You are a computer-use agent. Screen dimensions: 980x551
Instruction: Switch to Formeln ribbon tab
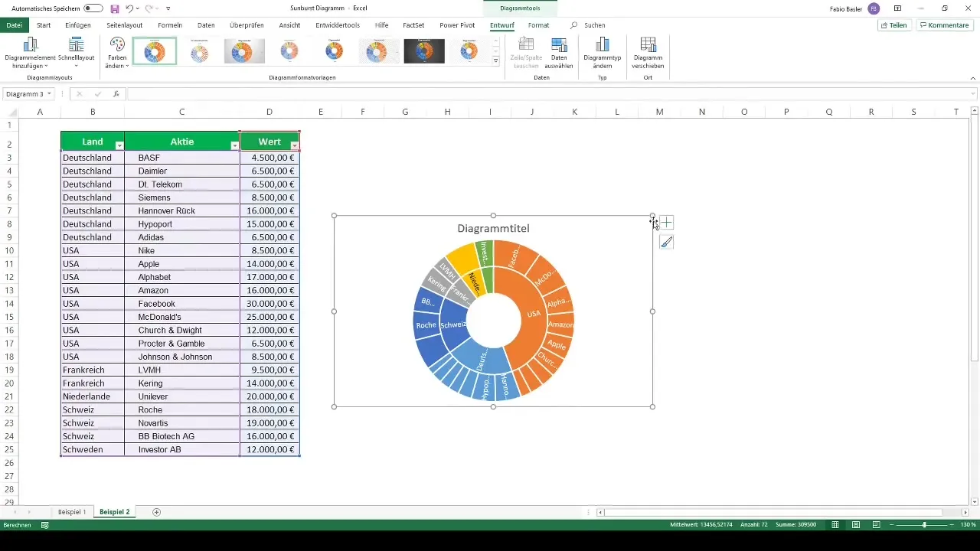point(170,25)
